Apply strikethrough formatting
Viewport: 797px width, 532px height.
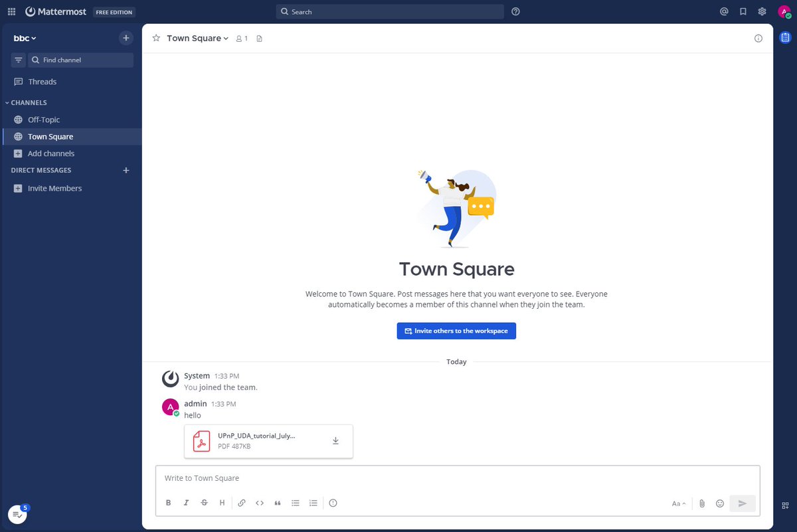(204, 503)
